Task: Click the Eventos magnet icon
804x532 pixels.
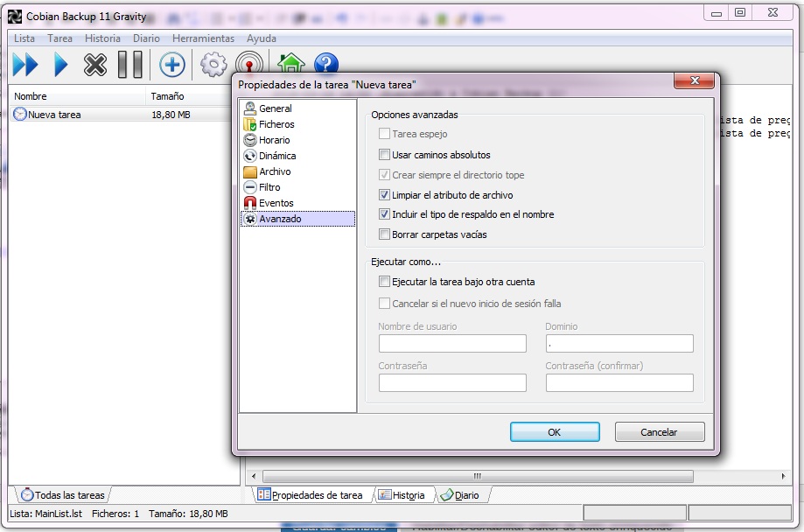Action: (x=249, y=203)
